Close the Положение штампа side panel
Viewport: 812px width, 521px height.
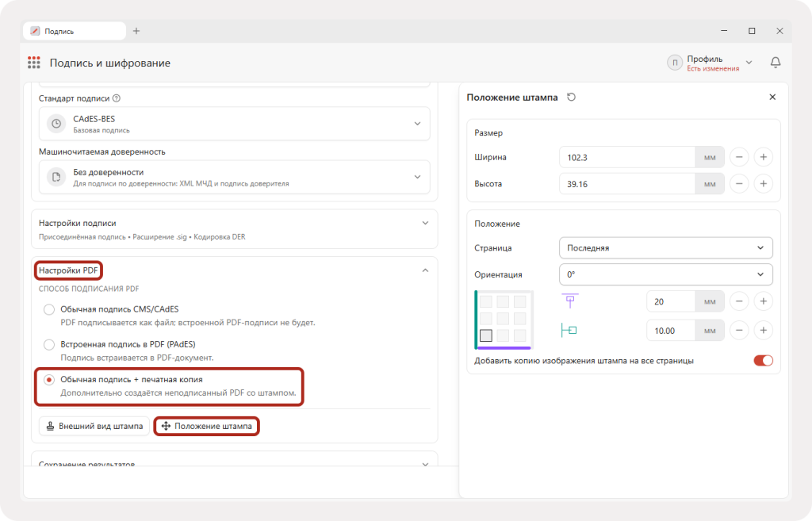pos(772,97)
